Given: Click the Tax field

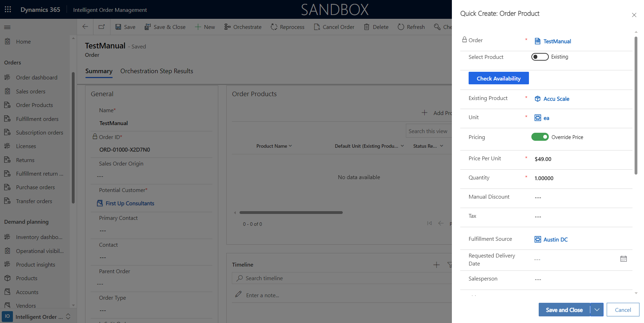Looking at the screenshot, I should [582, 216].
